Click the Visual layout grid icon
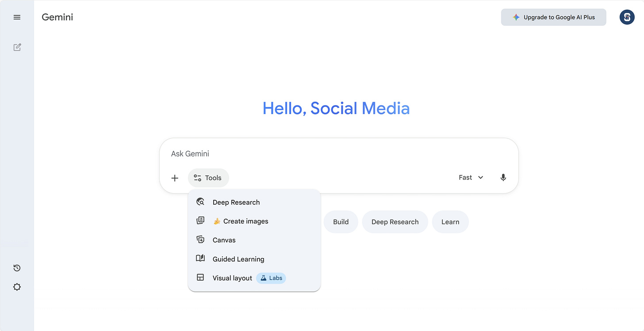The height and width of the screenshot is (331, 644). click(200, 278)
